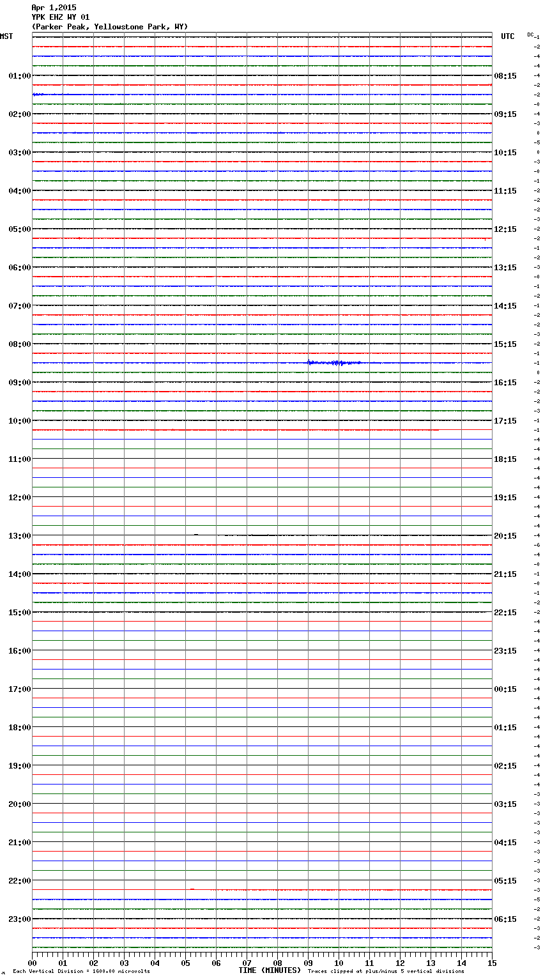Click the "09" minute tick on the bottom axis
The height and width of the screenshot is (980, 543).
[309, 963]
